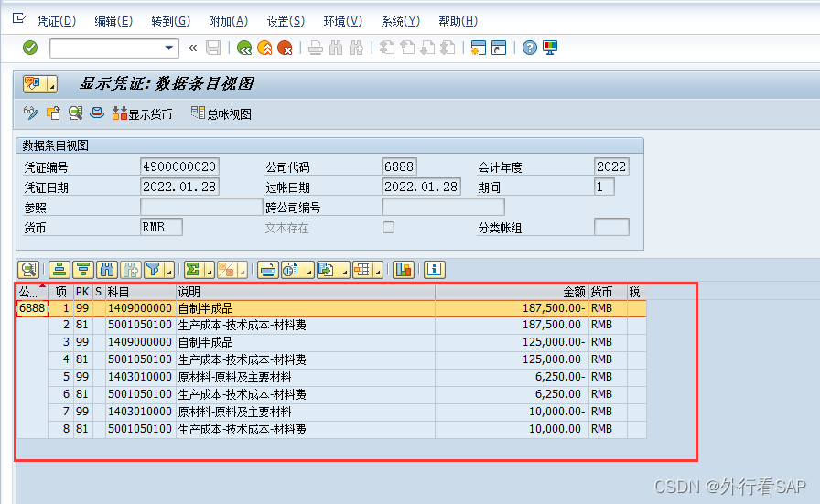The height and width of the screenshot is (504, 820).
Task: Click the Sort Ascending icon
Action: 59,270
